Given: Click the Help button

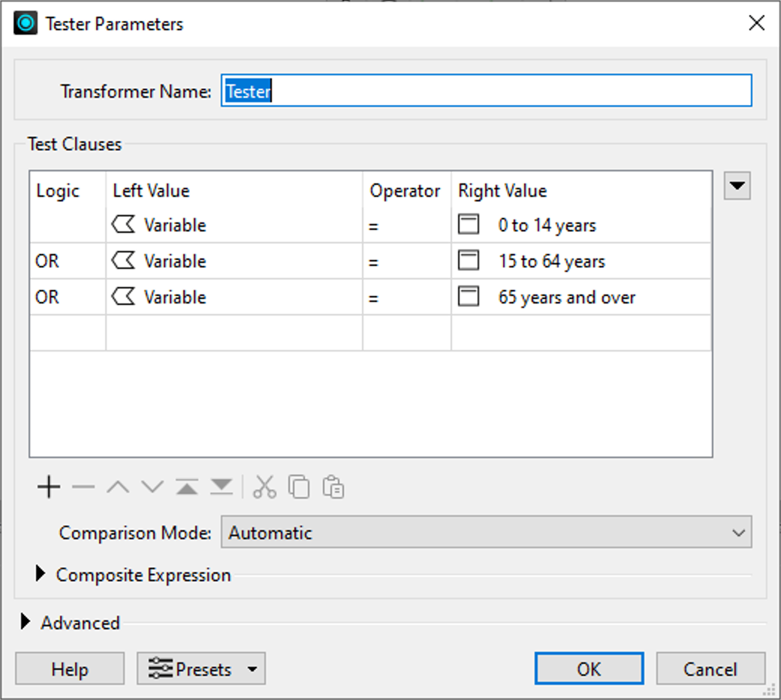Looking at the screenshot, I should pos(69,668).
